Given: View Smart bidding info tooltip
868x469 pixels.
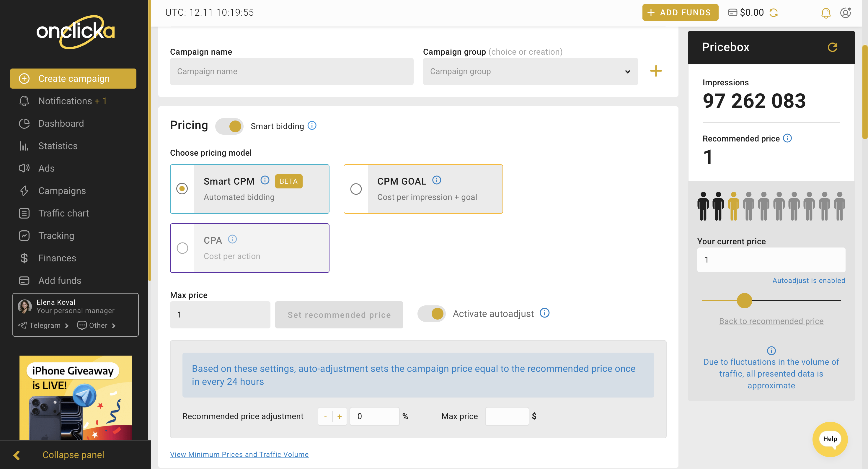Looking at the screenshot, I should 312,126.
